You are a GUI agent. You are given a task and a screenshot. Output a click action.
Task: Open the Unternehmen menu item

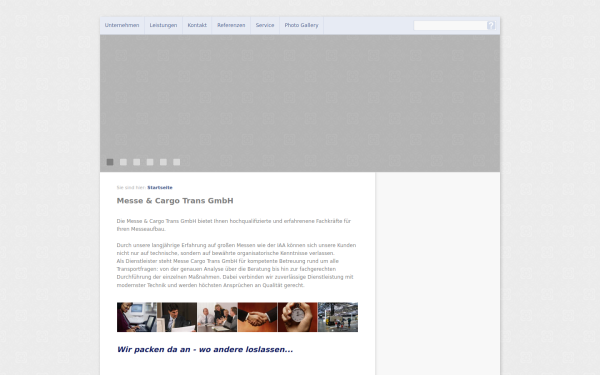122,25
